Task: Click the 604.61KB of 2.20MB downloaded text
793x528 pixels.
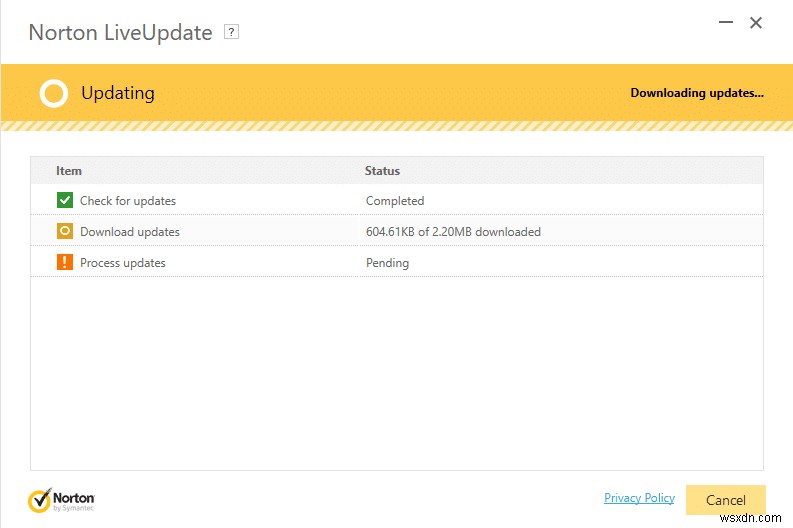Action: point(453,232)
